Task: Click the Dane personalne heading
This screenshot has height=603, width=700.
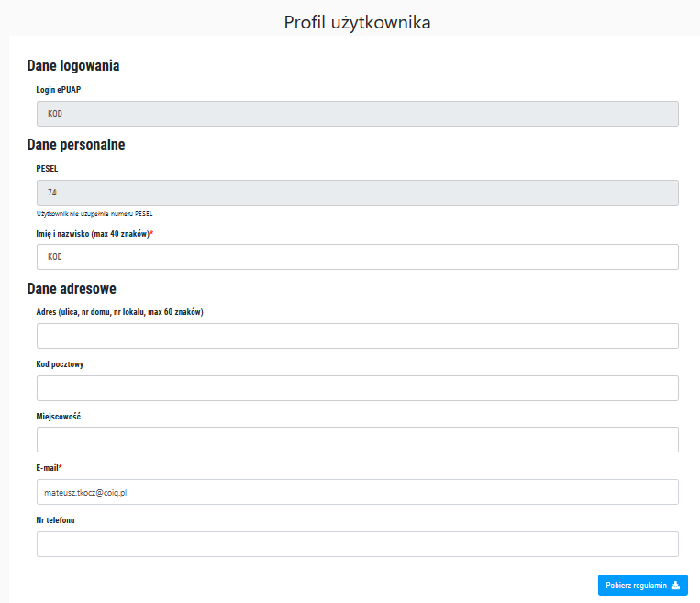Action: (x=76, y=145)
